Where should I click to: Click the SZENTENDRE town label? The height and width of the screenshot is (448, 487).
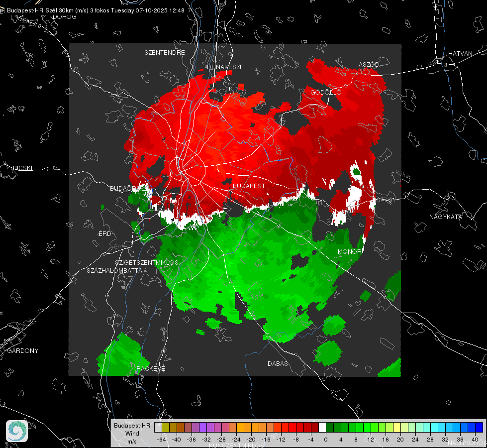165,53
